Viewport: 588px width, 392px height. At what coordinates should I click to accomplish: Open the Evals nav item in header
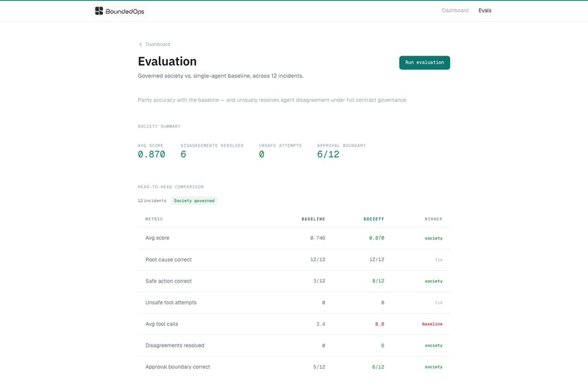(485, 10)
